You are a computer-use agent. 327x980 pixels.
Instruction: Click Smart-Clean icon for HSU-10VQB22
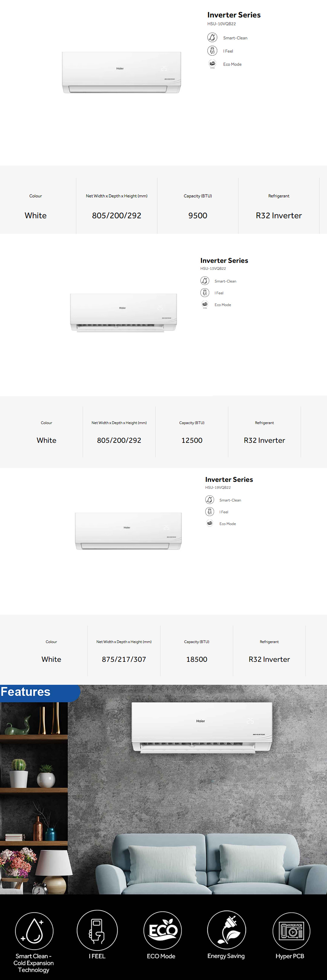coord(212,38)
